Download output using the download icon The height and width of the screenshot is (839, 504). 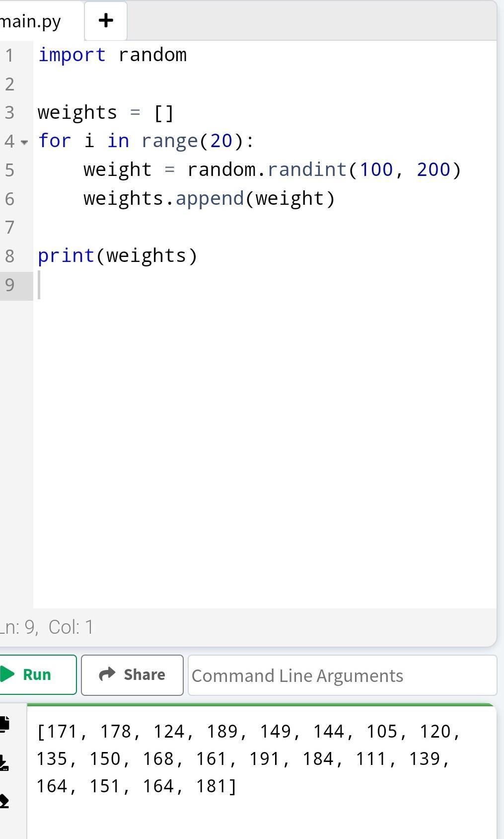tap(4, 762)
